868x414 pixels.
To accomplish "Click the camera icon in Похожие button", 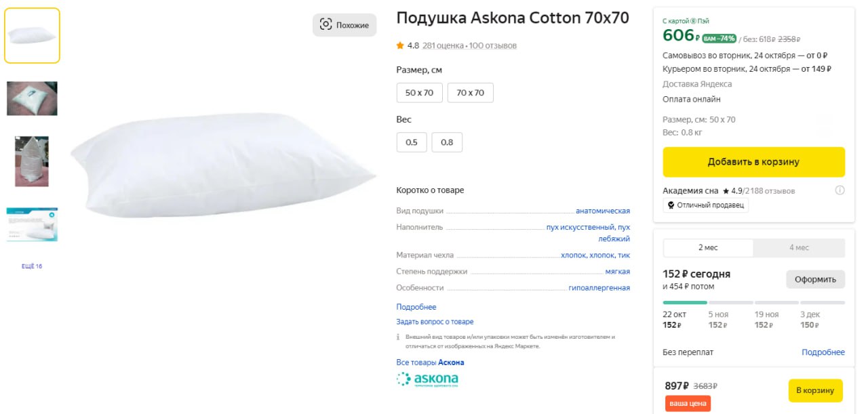I will [x=325, y=25].
